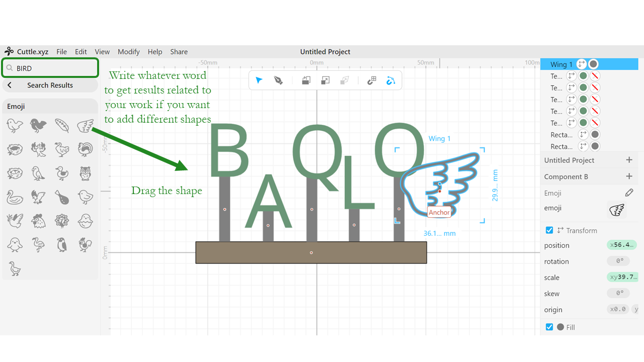Select the Pen tool in canvas toolbar
This screenshot has width=644, height=362.
tap(278, 80)
